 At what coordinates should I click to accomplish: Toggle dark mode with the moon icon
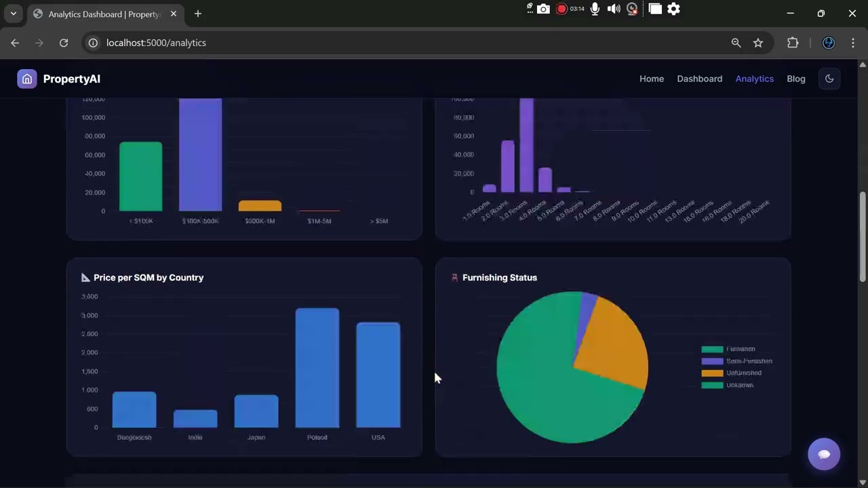pyautogui.click(x=829, y=79)
